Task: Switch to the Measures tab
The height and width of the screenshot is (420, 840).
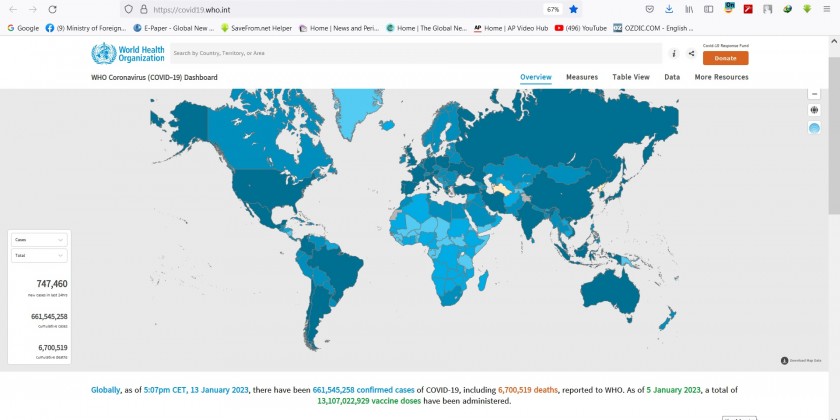Action: 581,77
